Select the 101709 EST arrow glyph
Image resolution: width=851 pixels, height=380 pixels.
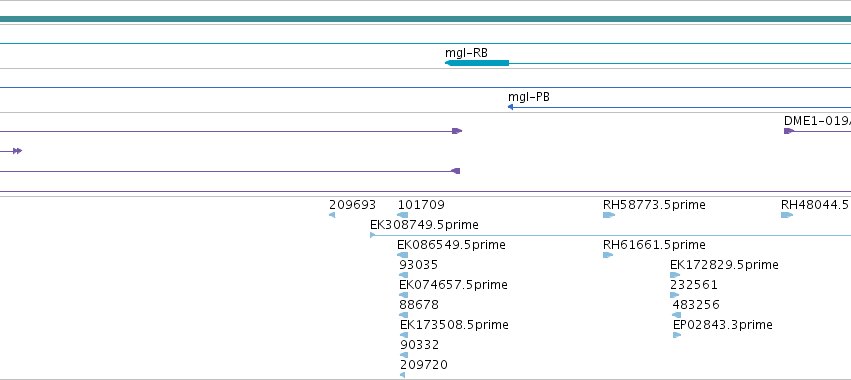click(x=403, y=215)
